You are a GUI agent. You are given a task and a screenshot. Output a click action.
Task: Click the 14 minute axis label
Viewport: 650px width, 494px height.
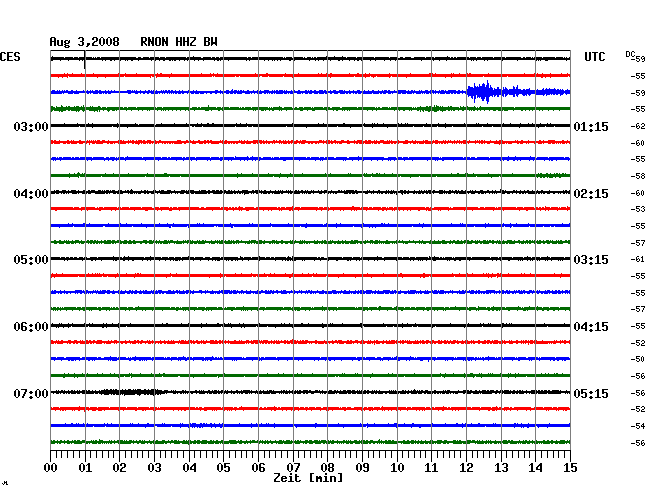tap(535, 468)
